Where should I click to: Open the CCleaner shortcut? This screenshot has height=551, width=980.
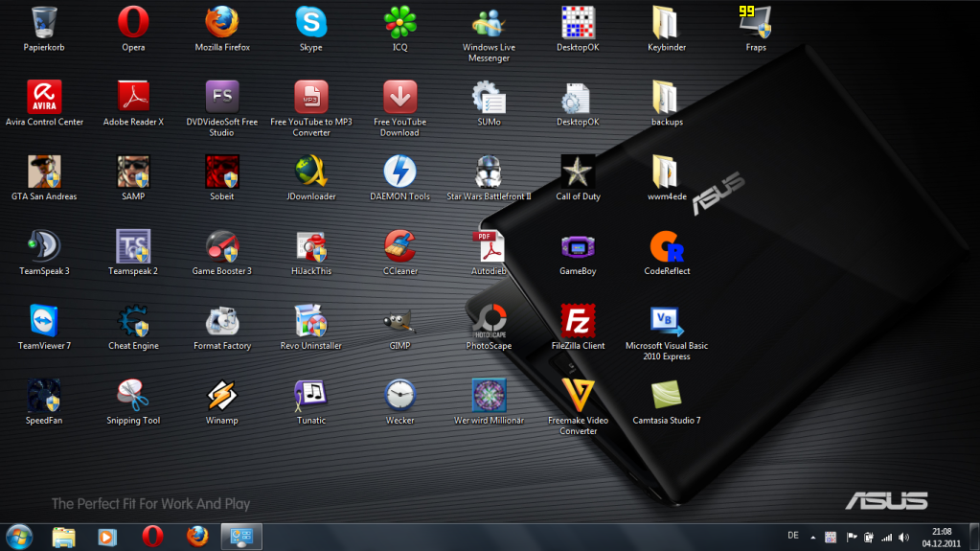click(400, 253)
